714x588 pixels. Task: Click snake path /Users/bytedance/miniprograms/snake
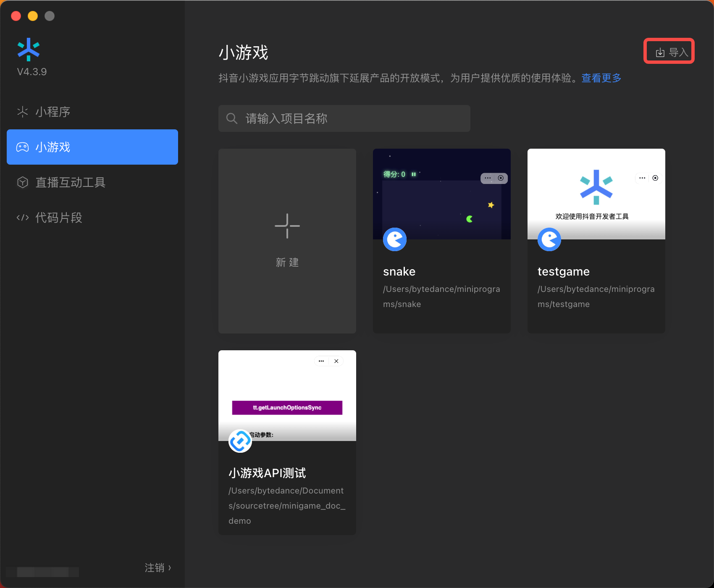pos(441,297)
